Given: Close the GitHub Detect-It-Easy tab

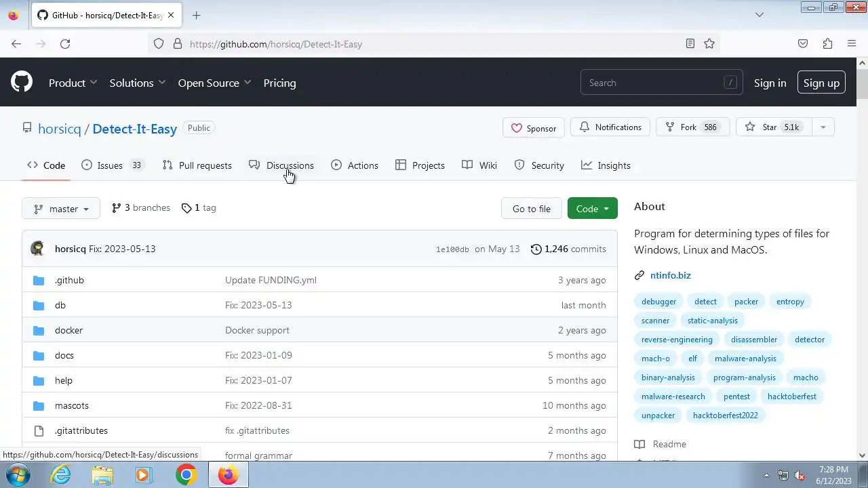Looking at the screenshot, I should [172, 15].
